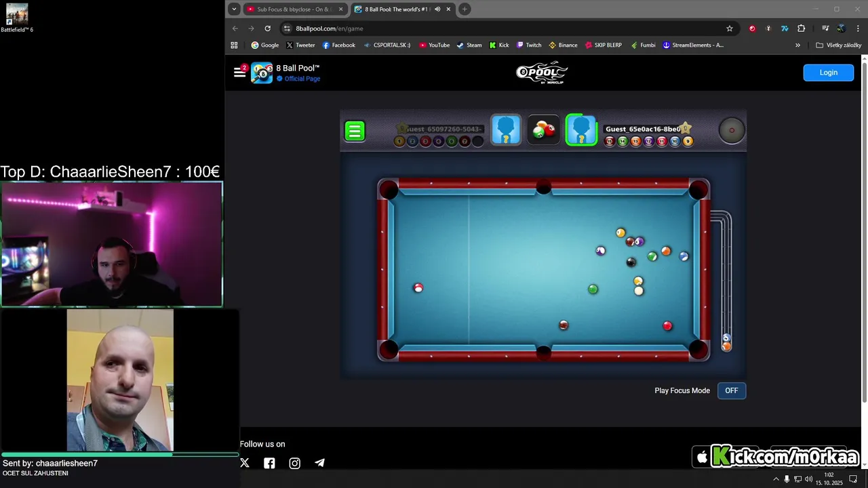
Task: Click the left player's avatar
Action: coord(506,130)
